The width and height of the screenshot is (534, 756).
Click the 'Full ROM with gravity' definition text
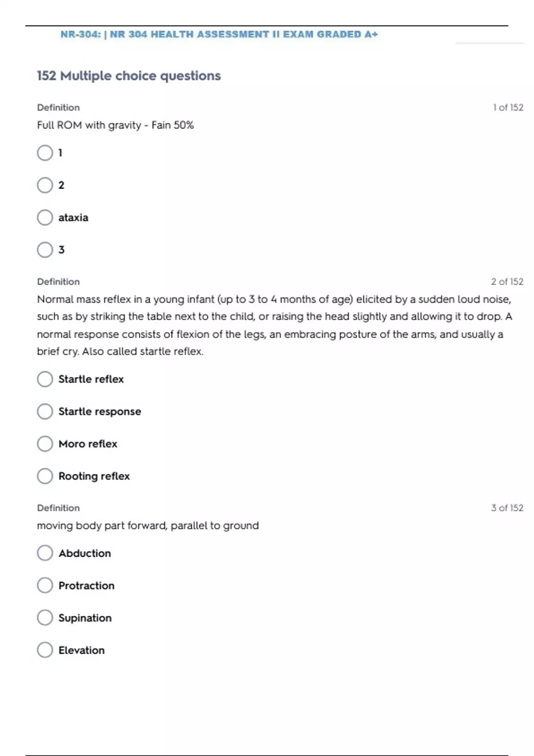point(115,125)
